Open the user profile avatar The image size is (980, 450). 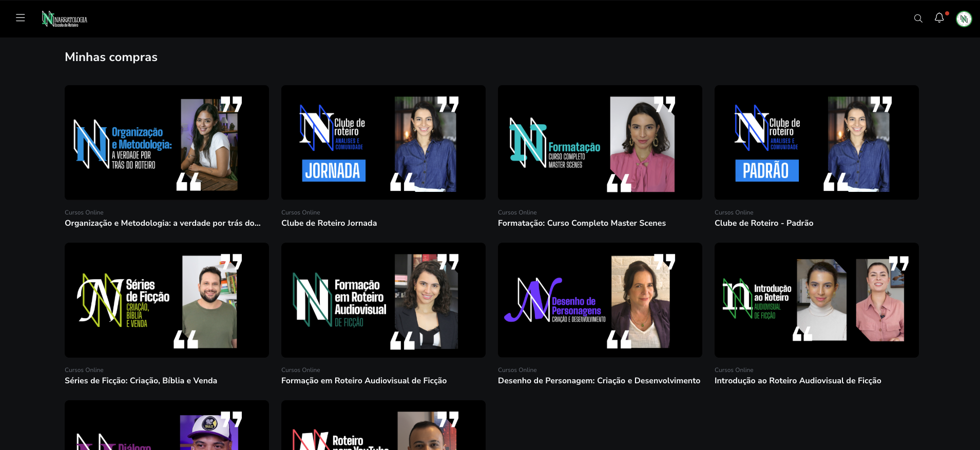[964, 19]
